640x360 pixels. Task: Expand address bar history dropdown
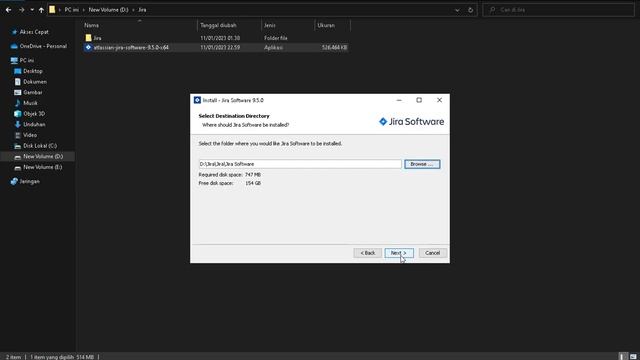457,10
